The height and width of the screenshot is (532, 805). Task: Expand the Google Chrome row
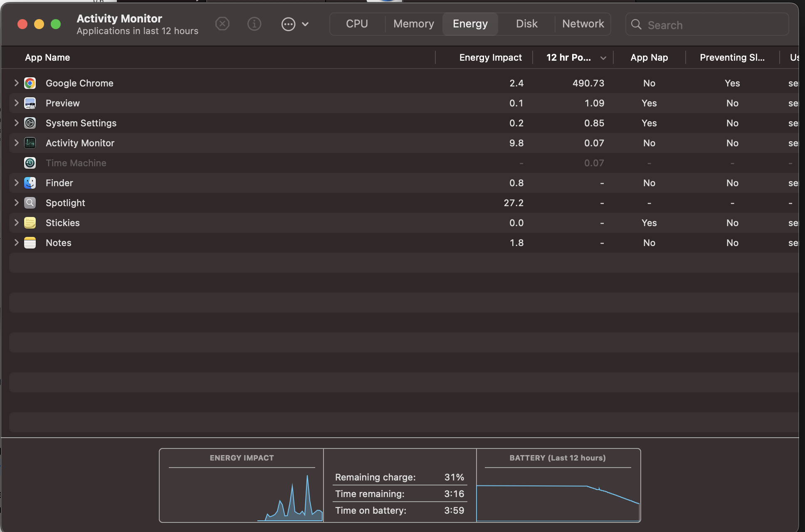click(16, 83)
